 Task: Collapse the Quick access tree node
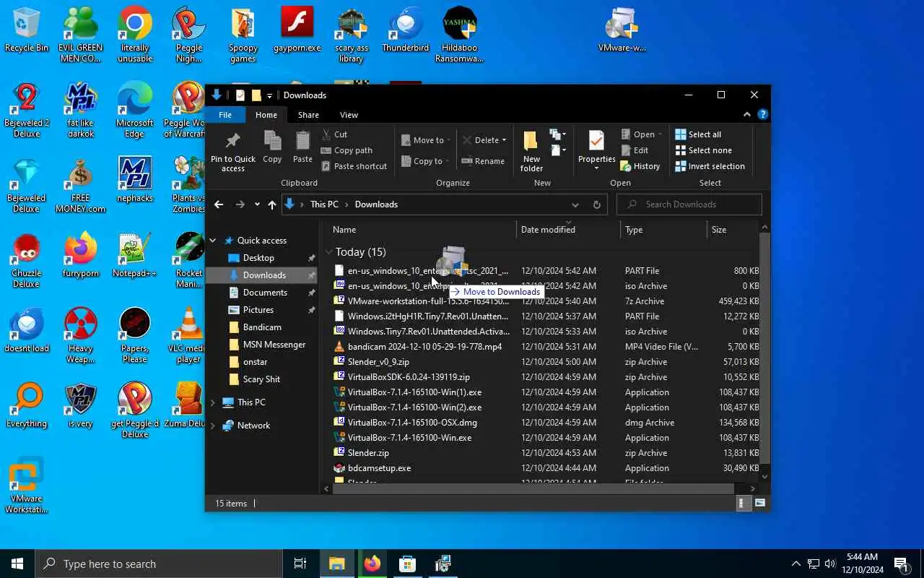(x=213, y=241)
